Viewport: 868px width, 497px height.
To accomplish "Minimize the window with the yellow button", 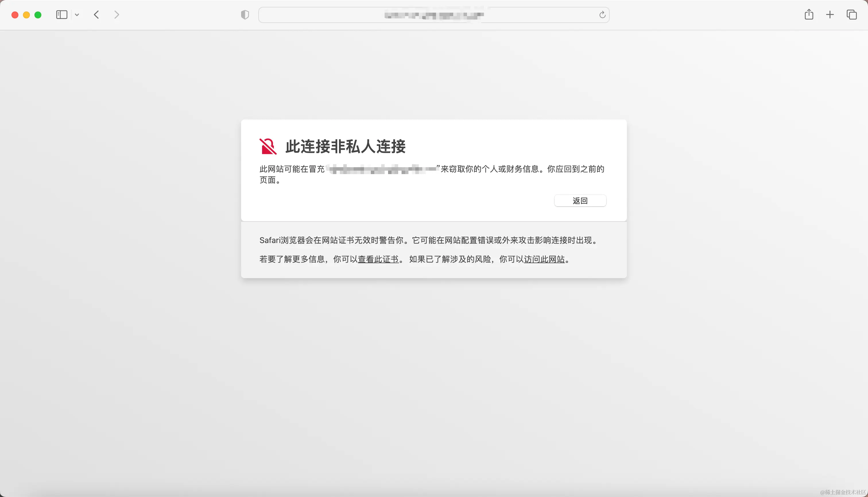I will click(x=27, y=15).
